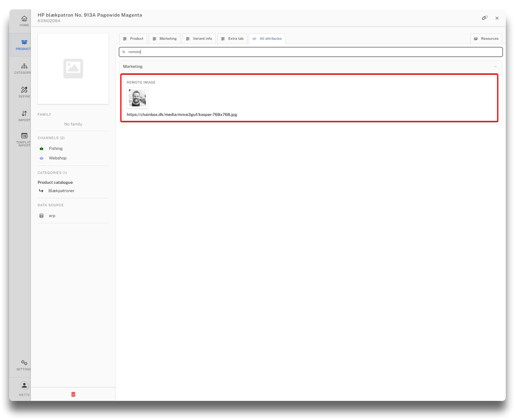Switch to the Marketing tab
515x420 pixels.
pos(165,39)
